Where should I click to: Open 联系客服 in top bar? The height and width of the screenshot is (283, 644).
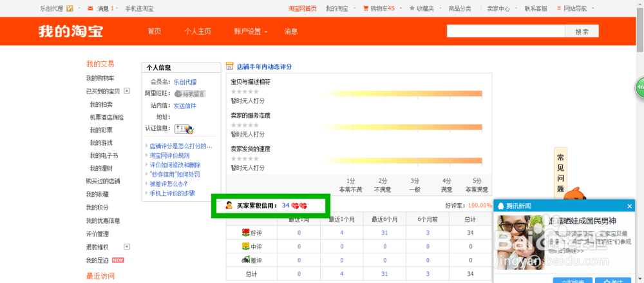coord(536,8)
